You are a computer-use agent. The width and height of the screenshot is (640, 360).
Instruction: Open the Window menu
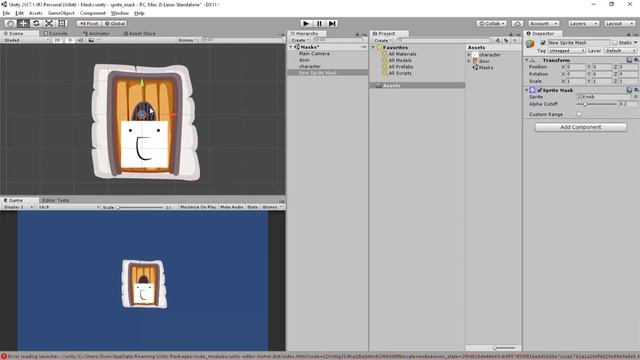(120, 13)
